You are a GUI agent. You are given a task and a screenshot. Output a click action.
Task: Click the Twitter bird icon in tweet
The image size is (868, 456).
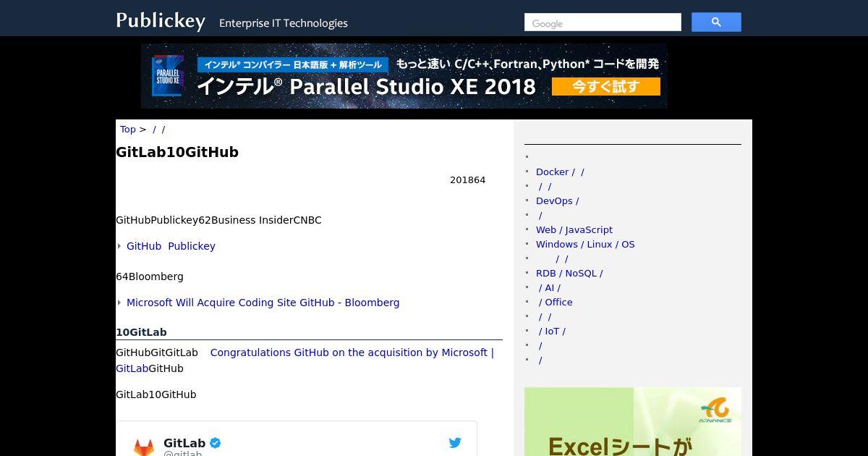click(455, 443)
